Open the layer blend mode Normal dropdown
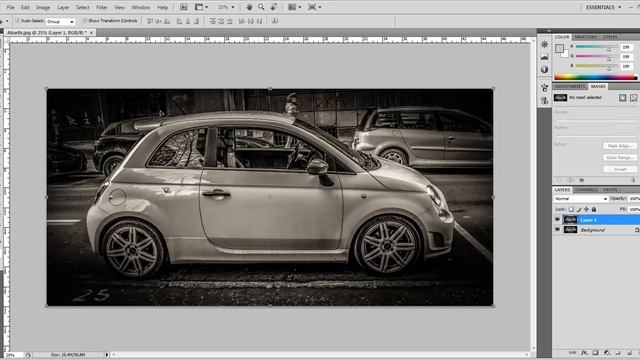The width and height of the screenshot is (640, 360). (x=580, y=198)
